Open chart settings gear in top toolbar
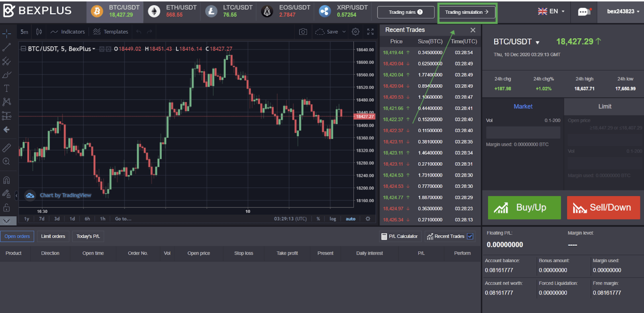 tap(355, 32)
